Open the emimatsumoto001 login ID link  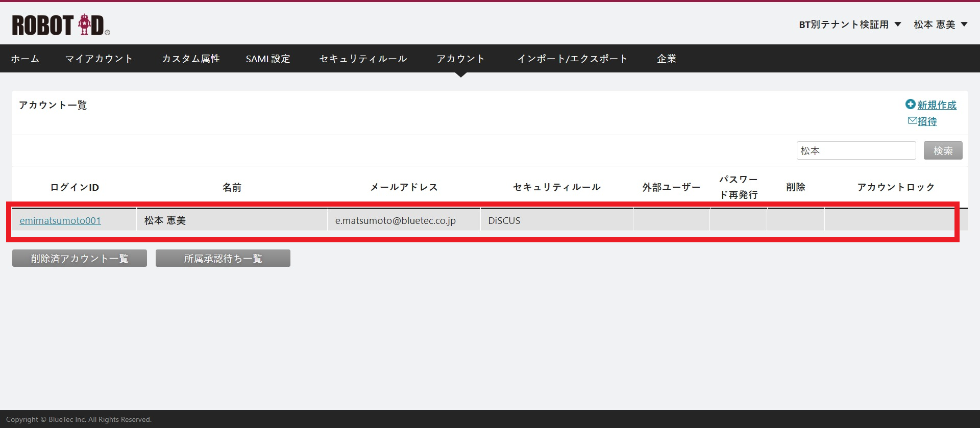(60, 220)
